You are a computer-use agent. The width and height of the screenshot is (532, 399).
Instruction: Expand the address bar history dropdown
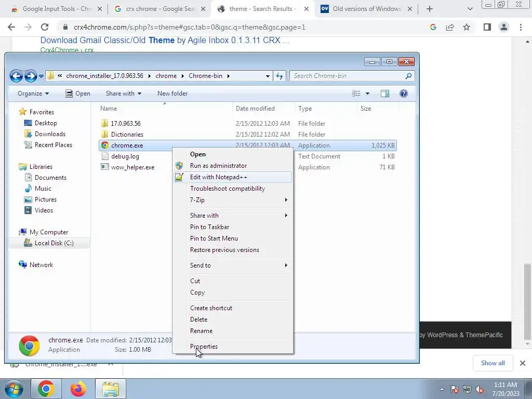pos(268,76)
